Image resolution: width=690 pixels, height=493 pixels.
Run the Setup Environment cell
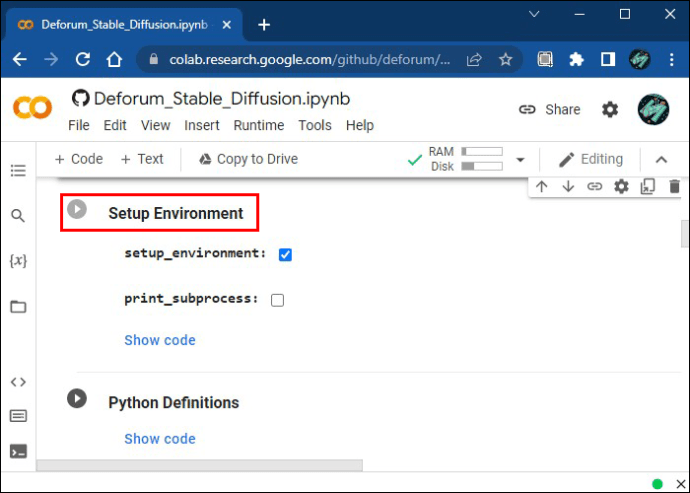click(x=77, y=209)
